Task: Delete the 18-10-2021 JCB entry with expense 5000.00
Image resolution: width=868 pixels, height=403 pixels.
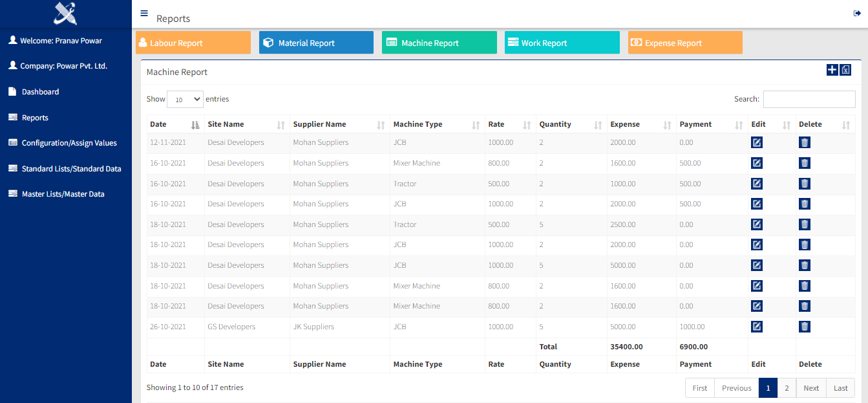Action: coord(805,265)
